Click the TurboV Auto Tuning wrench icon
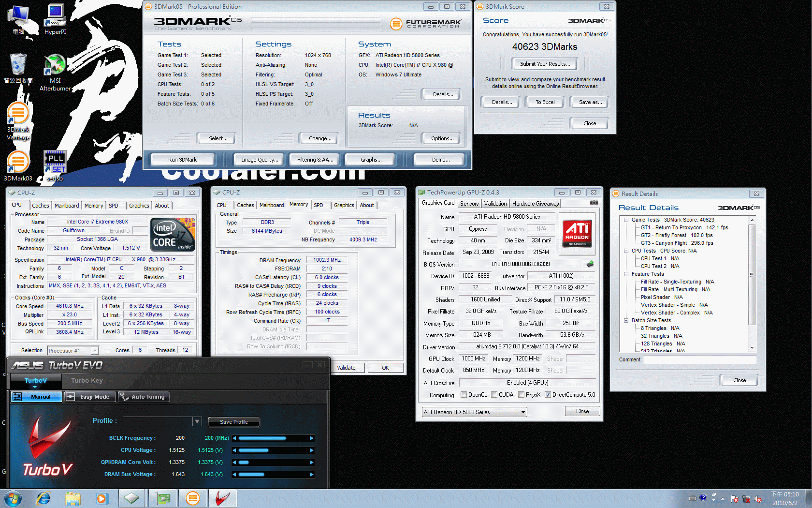This screenshot has width=812, height=508. (124, 397)
